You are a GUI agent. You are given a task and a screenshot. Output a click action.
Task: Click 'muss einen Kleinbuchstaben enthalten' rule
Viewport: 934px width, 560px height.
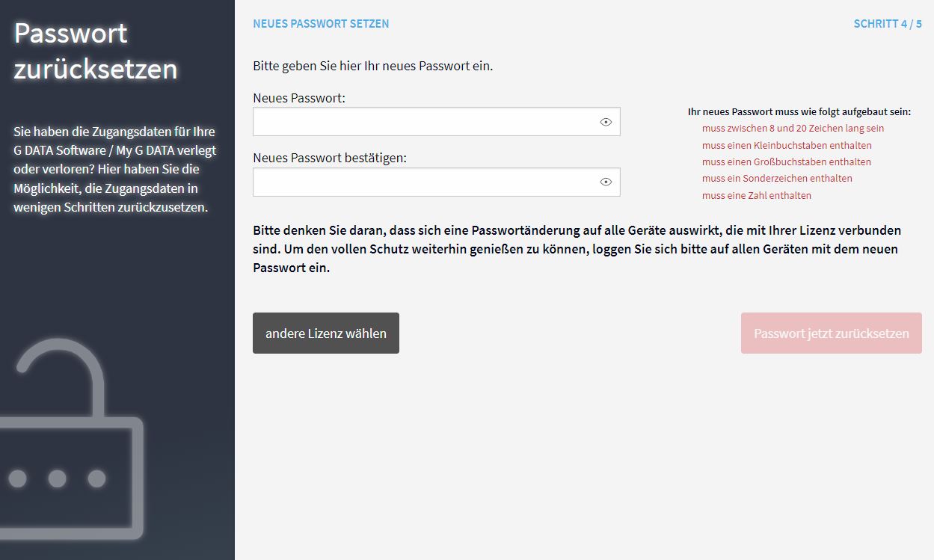tap(787, 145)
